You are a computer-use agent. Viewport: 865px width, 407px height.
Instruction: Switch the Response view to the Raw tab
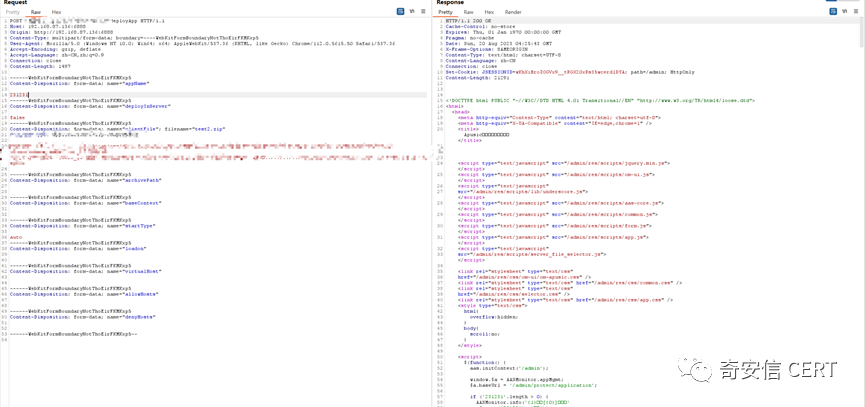coord(468,12)
